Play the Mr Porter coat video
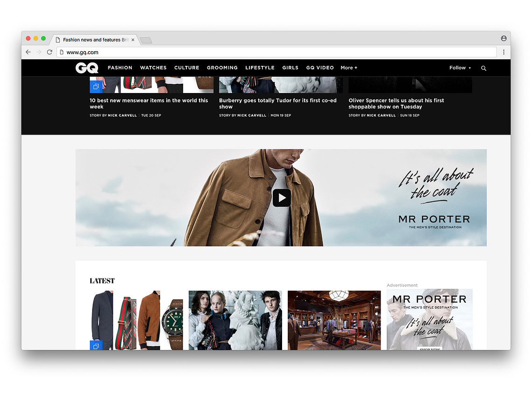This screenshot has width=532, height=399. [282, 198]
